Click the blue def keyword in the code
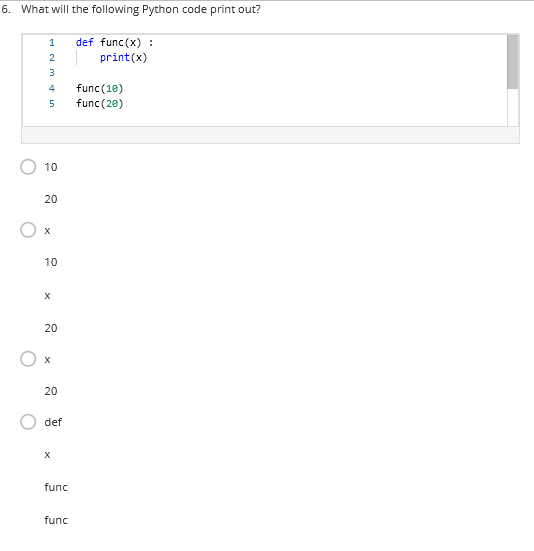 85,43
